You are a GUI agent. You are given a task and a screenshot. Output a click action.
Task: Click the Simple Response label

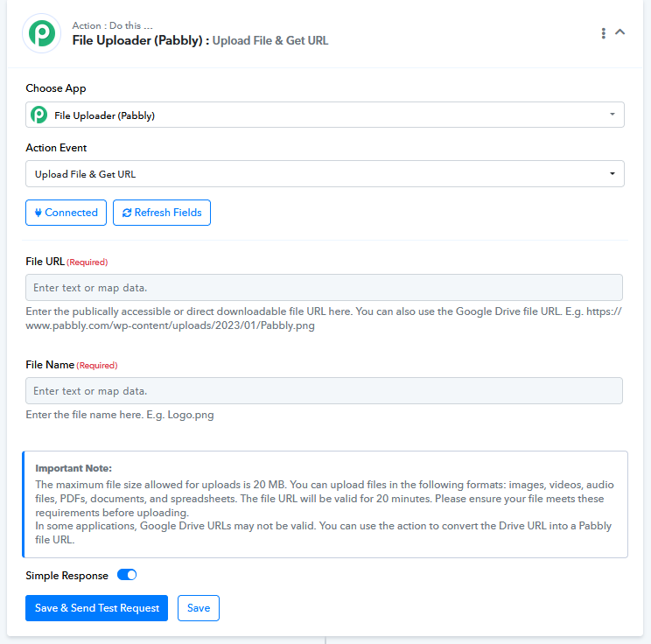(66, 576)
